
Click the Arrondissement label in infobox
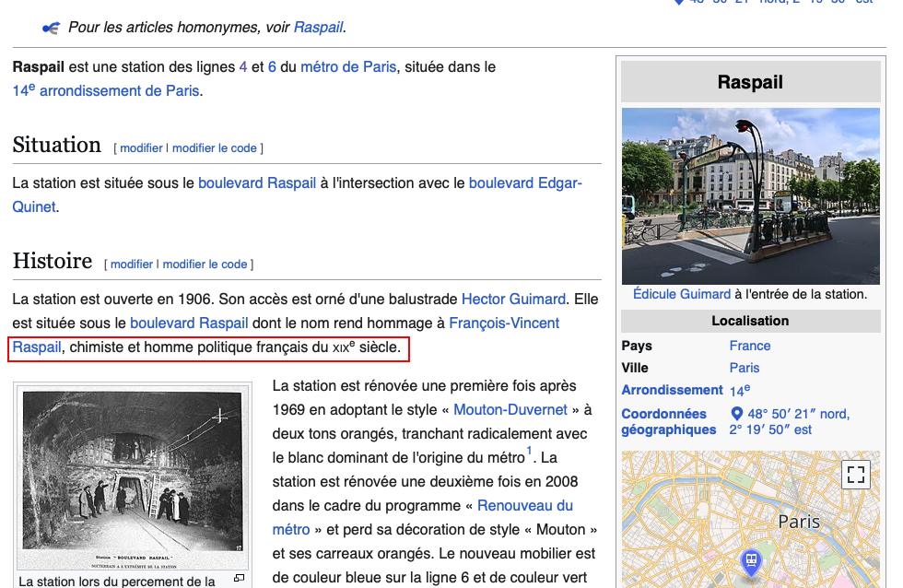pos(672,390)
